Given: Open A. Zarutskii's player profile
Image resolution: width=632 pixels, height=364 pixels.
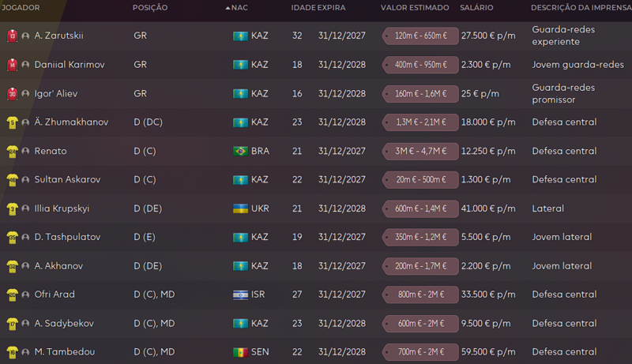Looking at the screenshot, I should point(58,36).
